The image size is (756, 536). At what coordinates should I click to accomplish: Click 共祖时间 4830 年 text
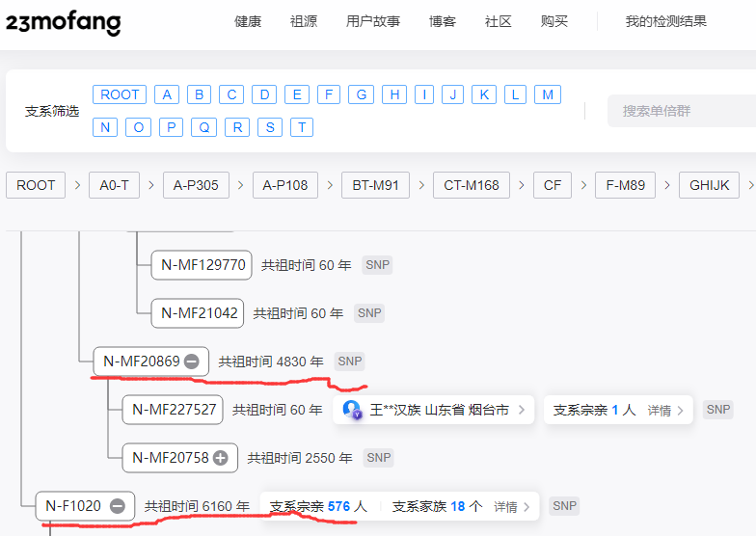(271, 362)
